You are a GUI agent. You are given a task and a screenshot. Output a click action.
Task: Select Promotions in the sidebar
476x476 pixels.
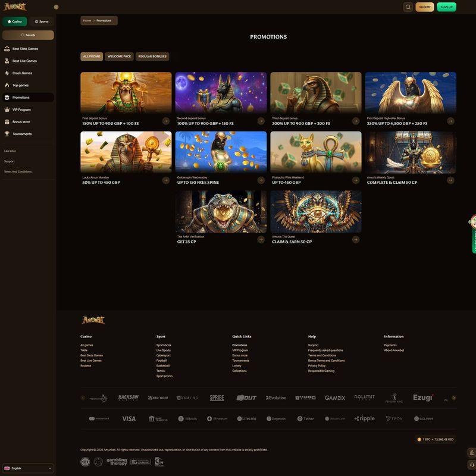(x=28, y=98)
